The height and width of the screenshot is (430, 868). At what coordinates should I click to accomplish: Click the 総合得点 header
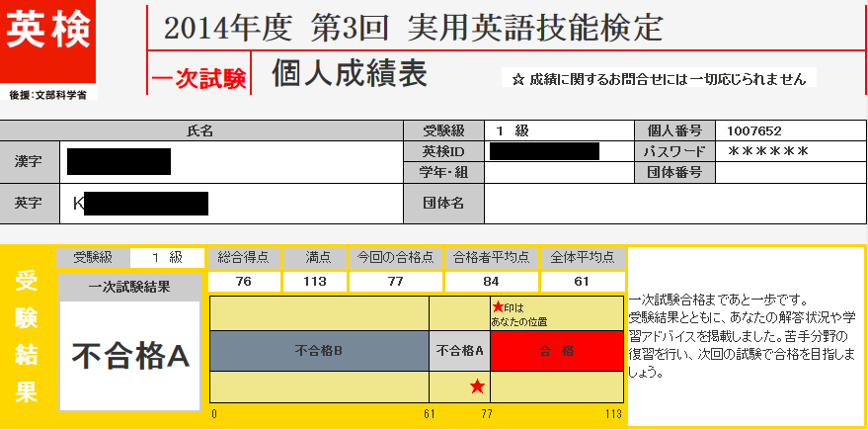pyautogui.click(x=244, y=258)
